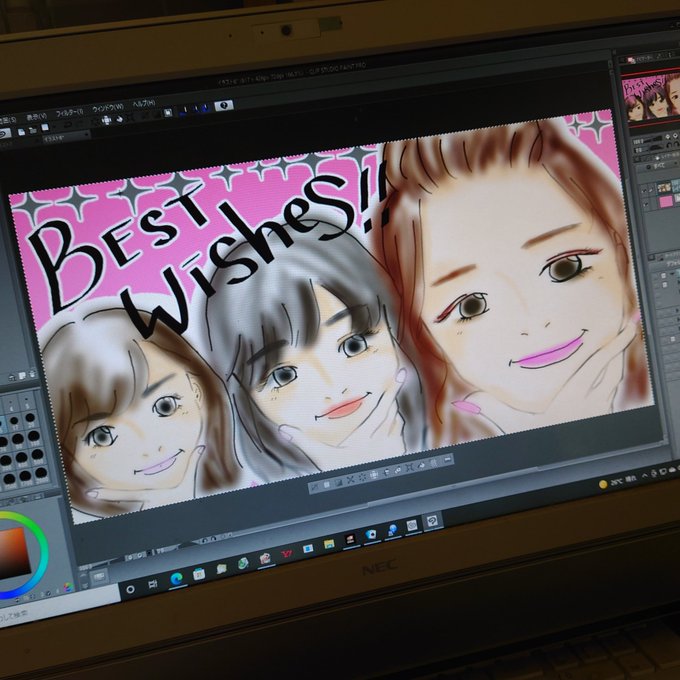Open File Explorer from the taskbar
Screen dimensions: 680x680
pos(329,544)
